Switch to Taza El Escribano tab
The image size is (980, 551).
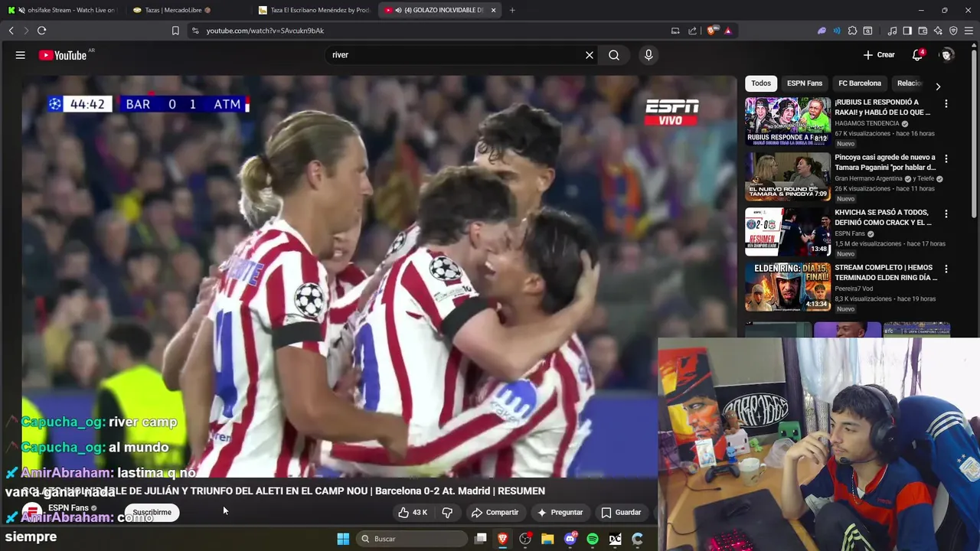tap(314, 10)
